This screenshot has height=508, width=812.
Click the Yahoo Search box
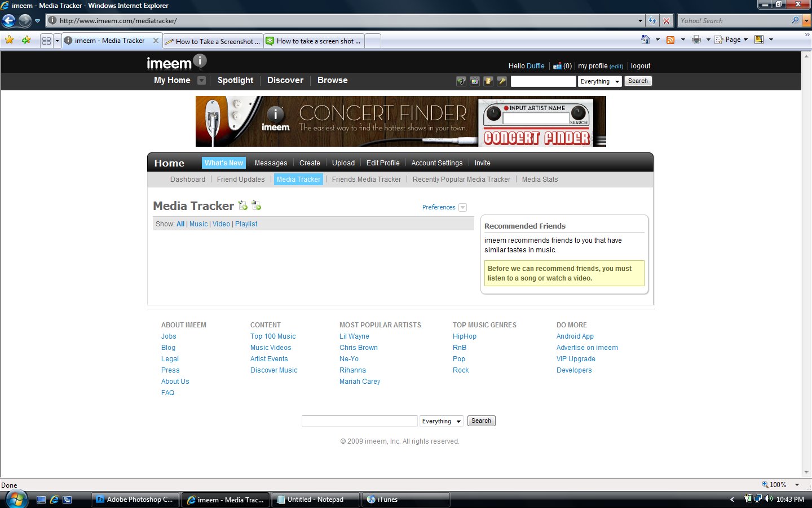tap(734, 21)
